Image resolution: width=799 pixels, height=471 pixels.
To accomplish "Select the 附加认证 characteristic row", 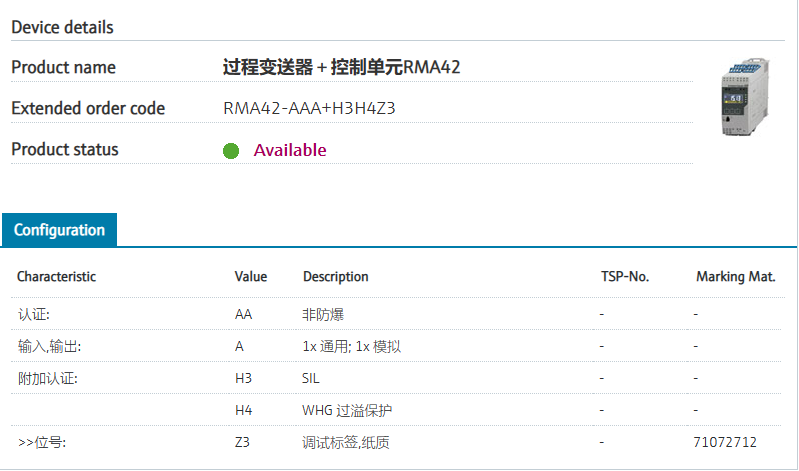I will click(47, 378).
